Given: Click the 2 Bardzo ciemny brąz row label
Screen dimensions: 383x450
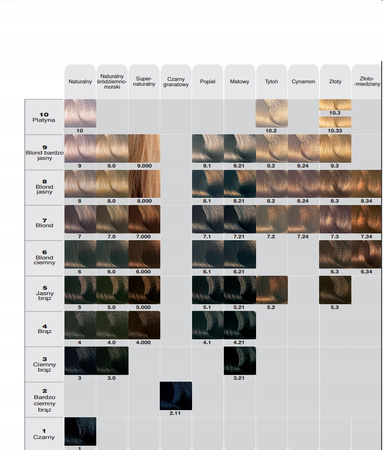Looking at the screenshot, I should pos(44,400).
